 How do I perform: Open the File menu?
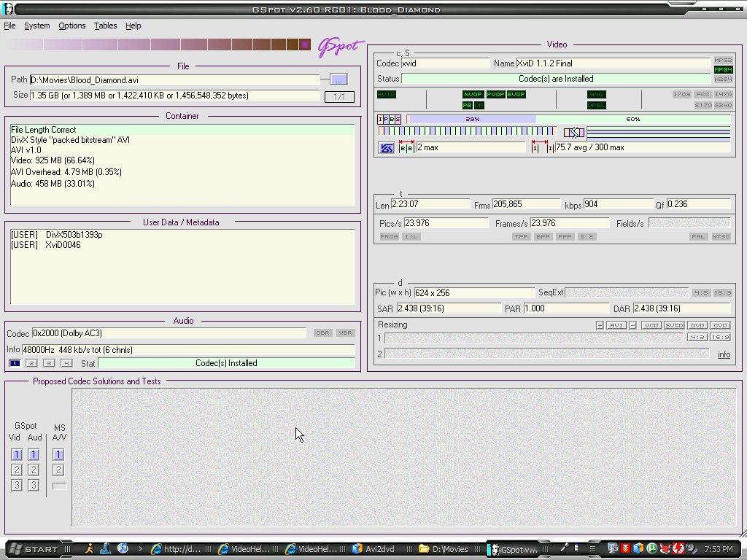tap(9, 26)
